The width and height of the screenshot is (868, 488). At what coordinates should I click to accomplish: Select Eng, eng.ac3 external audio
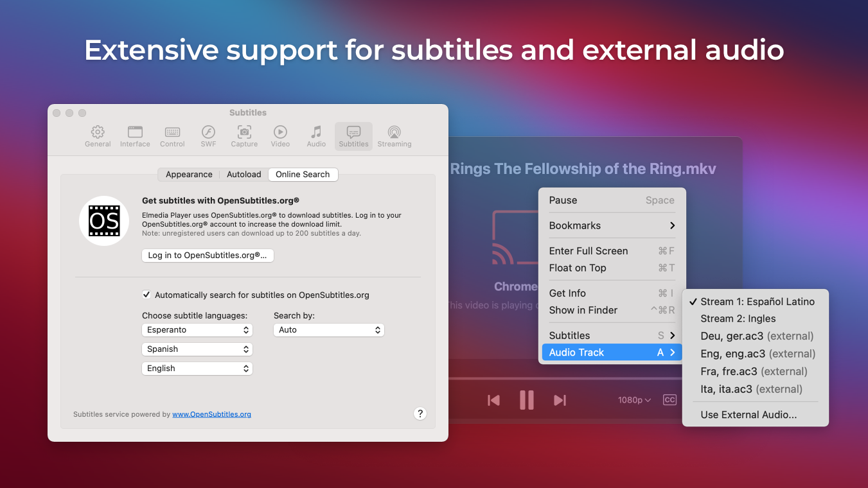click(x=756, y=354)
